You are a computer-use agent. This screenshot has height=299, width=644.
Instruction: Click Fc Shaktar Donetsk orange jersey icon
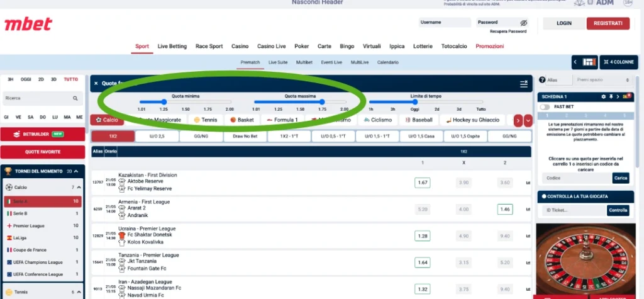tap(122, 235)
